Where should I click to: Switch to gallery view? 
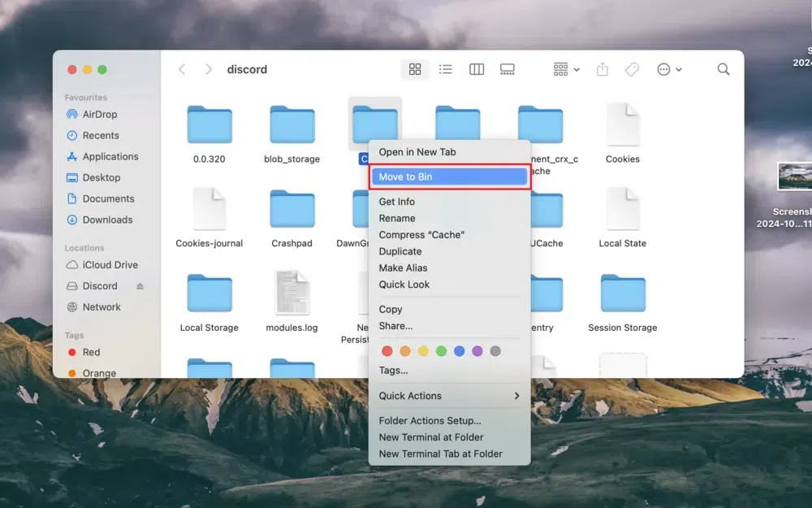(507, 69)
